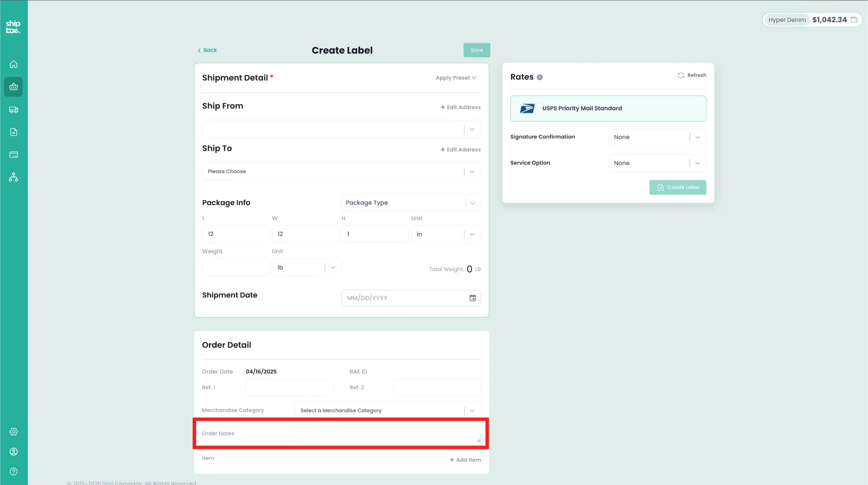Open the Select a Merchandise Category dropdown
The image size is (868, 485).
pyautogui.click(x=388, y=410)
